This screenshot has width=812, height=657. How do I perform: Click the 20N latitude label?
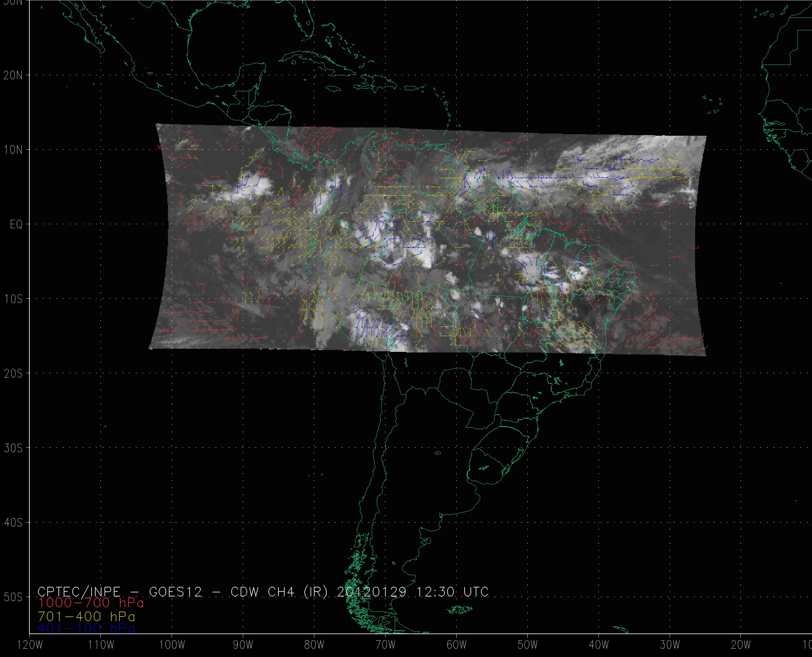pyautogui.click(x=13, y=75)
